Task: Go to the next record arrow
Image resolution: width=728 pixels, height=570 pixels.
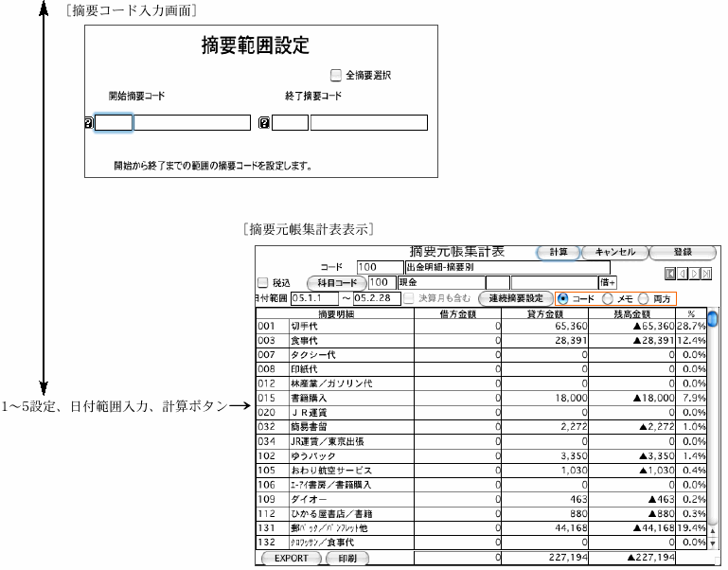Action: 695,274
